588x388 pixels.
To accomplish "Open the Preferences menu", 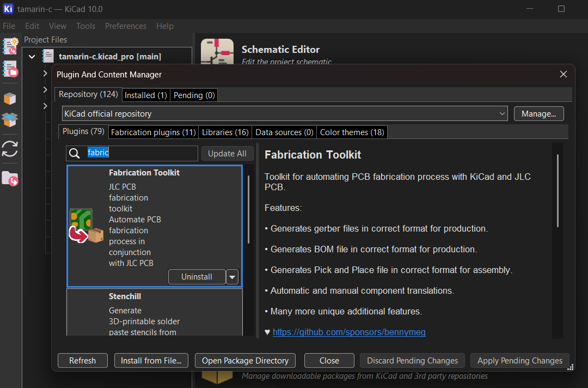I will coord(126,26).
